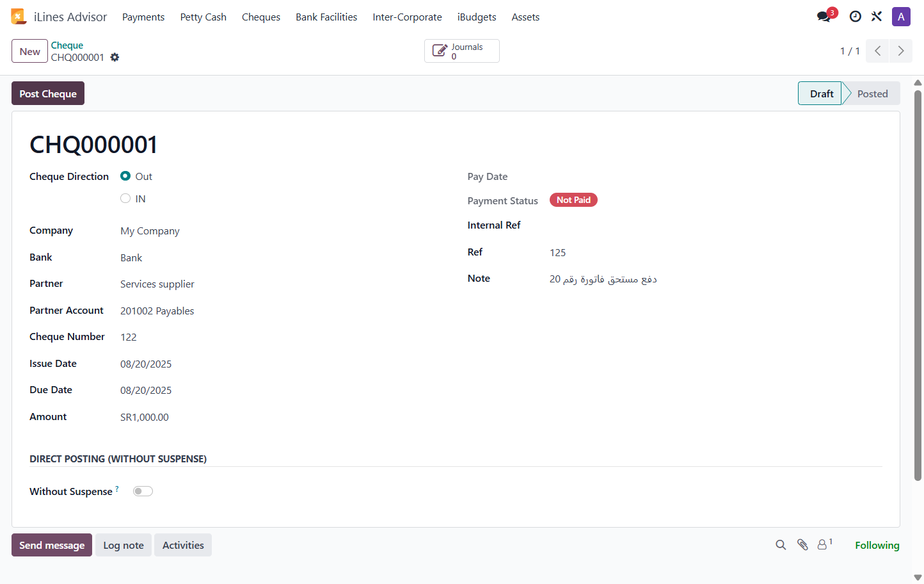Open the conversations chat icon
This screenshot has height=584, width=924.
(824, 17)
